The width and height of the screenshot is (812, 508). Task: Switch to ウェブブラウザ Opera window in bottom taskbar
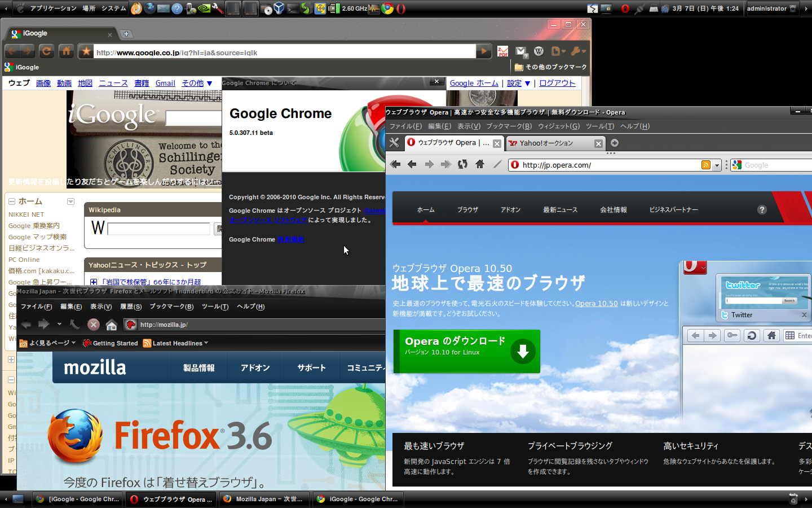(171, 499)
